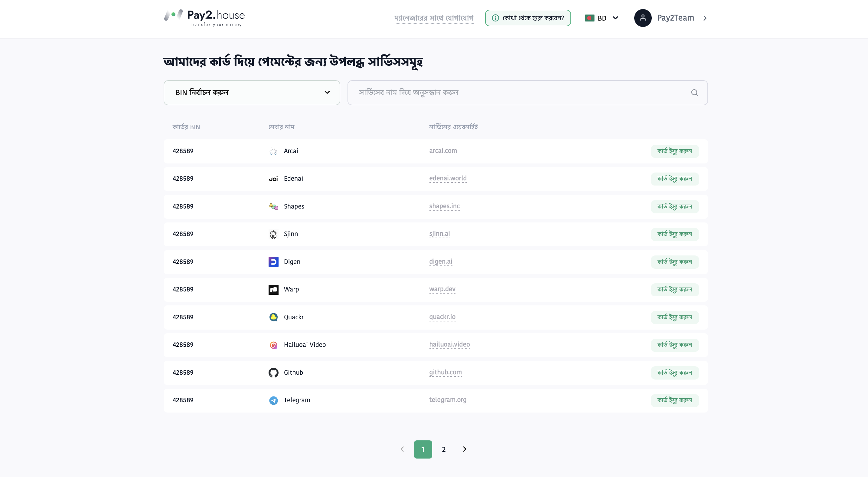Screen dimensions: 868x477
Task: Issue a card for Hailuoai Video
Action: pyautogui.click(x=674, y=345)
